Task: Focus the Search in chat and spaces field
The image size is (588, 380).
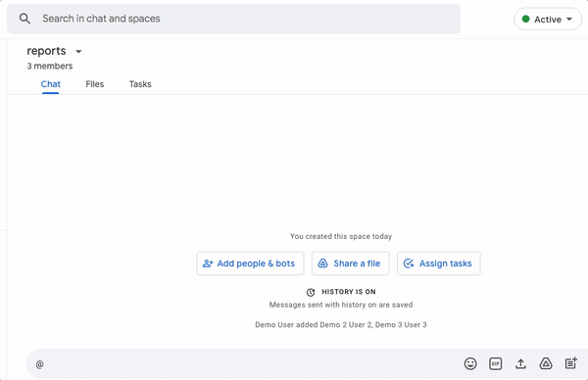Action: 233,19
